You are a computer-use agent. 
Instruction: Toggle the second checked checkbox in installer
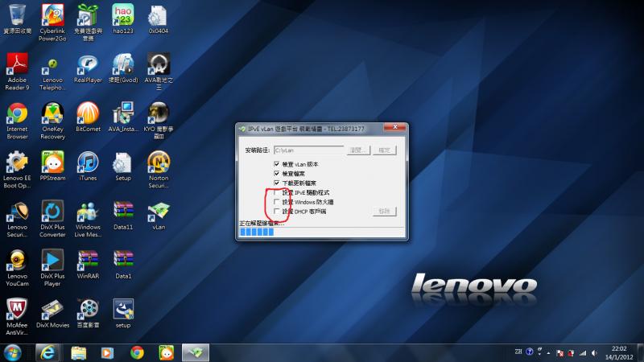point(276,173)
